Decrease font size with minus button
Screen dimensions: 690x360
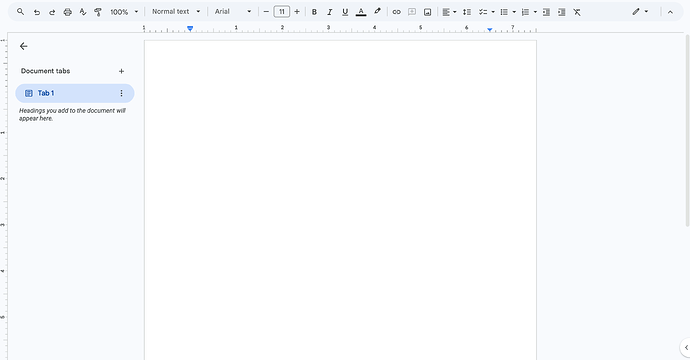[266, 12]
